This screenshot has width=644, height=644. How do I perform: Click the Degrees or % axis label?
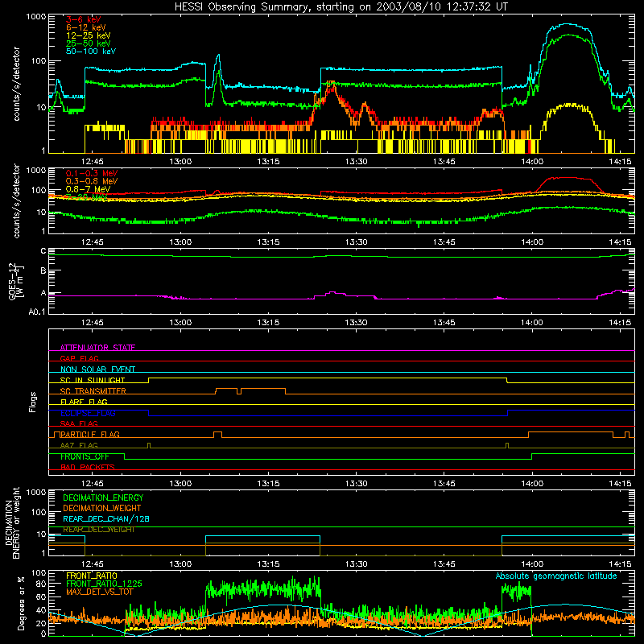click(x=21, y=603)
